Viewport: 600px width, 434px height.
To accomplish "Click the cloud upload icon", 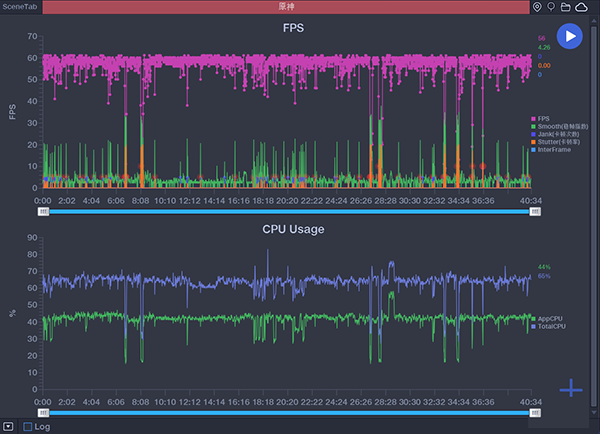I will click(x=582, y=7).
